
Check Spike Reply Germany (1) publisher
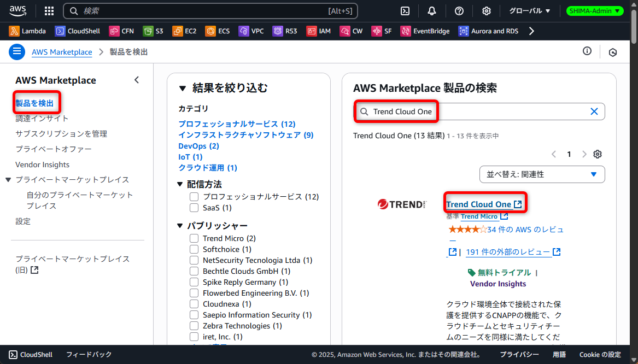tap(194, 282)
